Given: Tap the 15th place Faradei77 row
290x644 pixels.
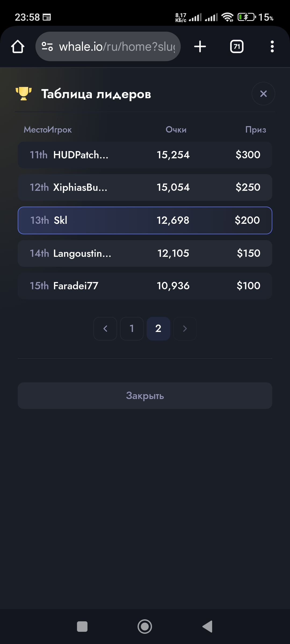Looking at the screenshot, I should coord(145,286).
